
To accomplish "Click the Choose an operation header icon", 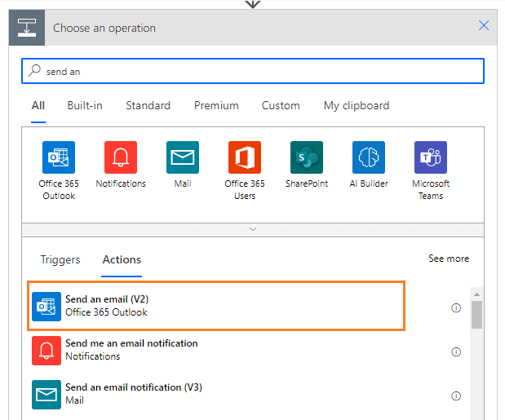I will [x=27, y=28].
